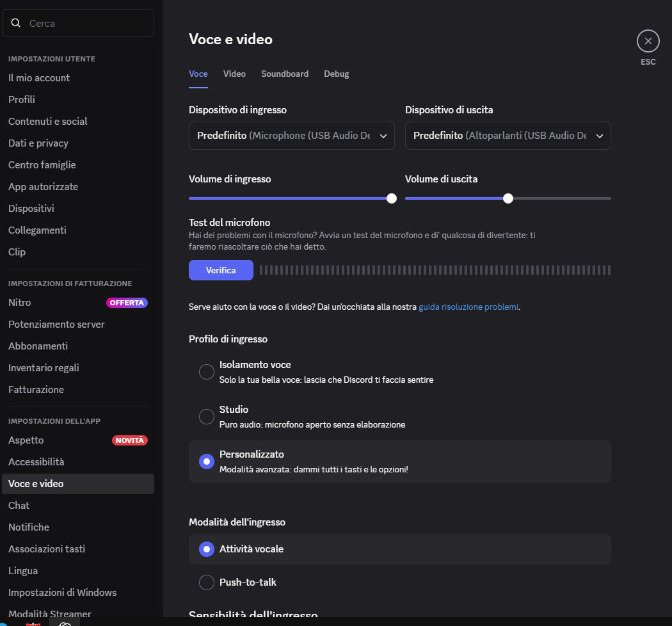Expand the Dispositivo di uscita dropdown
This screenshot has width=672, height=626.
[x=508, y=136]
